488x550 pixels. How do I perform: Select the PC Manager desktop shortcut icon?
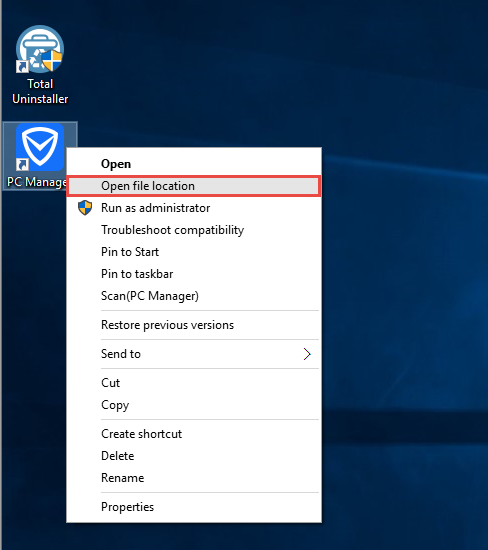point(40,147)
